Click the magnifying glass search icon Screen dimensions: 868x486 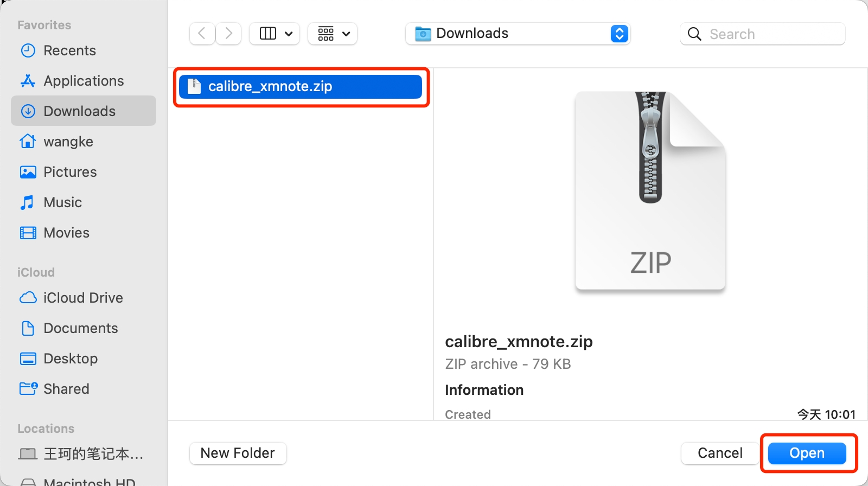point(694,34)
